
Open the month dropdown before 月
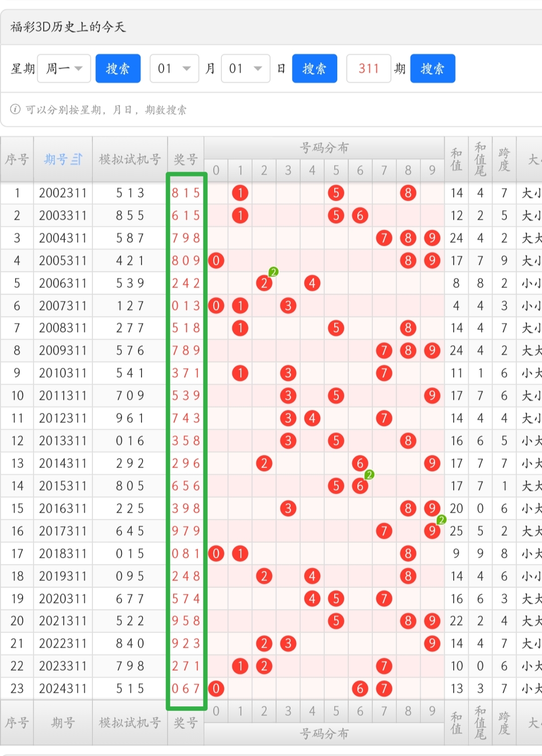[x=175, y=68]
